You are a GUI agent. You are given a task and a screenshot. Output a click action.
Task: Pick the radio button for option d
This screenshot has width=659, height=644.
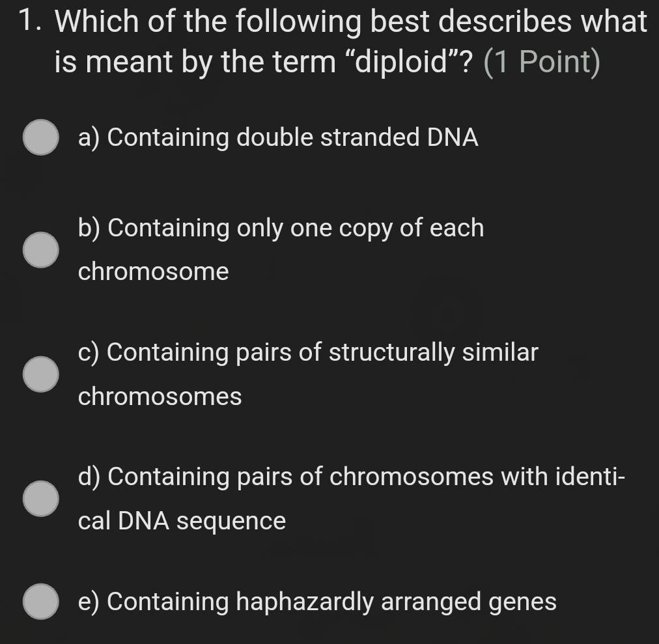(41, 499)
